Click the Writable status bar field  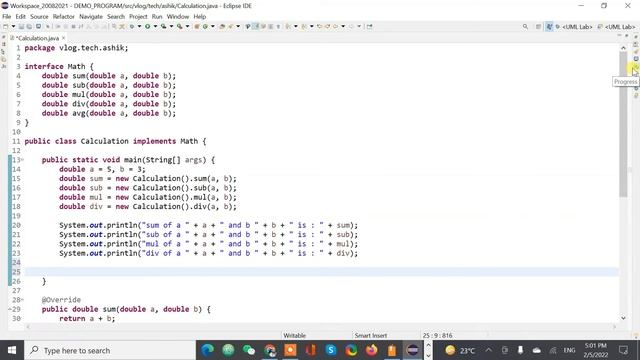(294, 336)
